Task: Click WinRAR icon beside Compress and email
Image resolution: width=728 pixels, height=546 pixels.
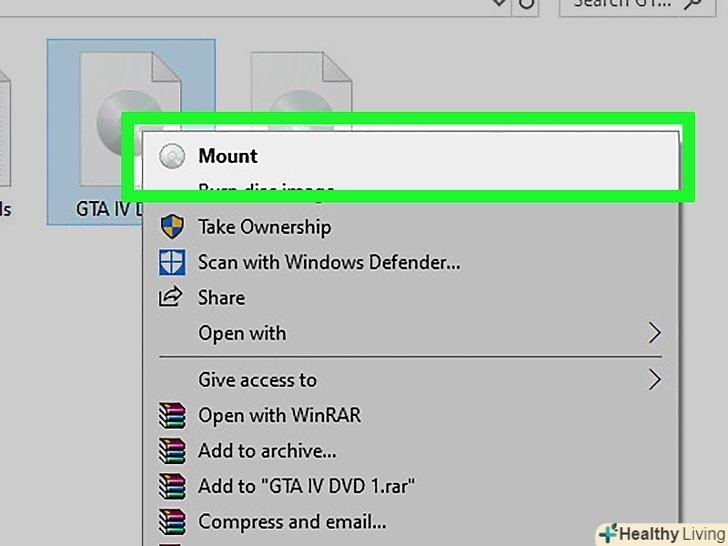Action: pyautogui.click(x=173, y=521)
